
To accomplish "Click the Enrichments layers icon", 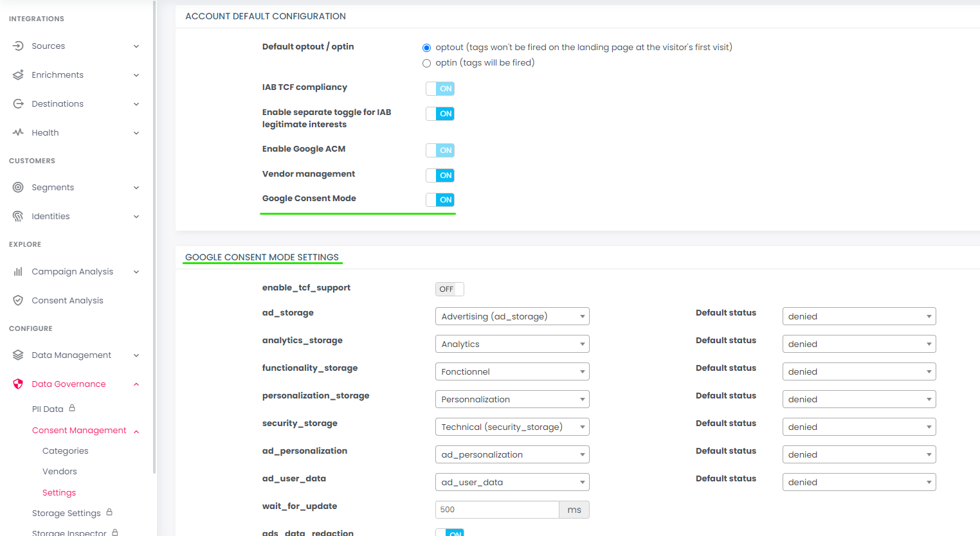I will click(x=18, y=75).
